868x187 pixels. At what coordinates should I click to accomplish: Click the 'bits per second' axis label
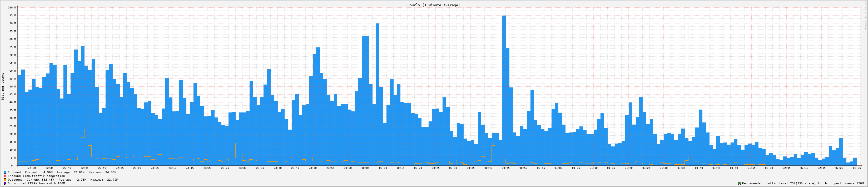click(x=3, y=86)
